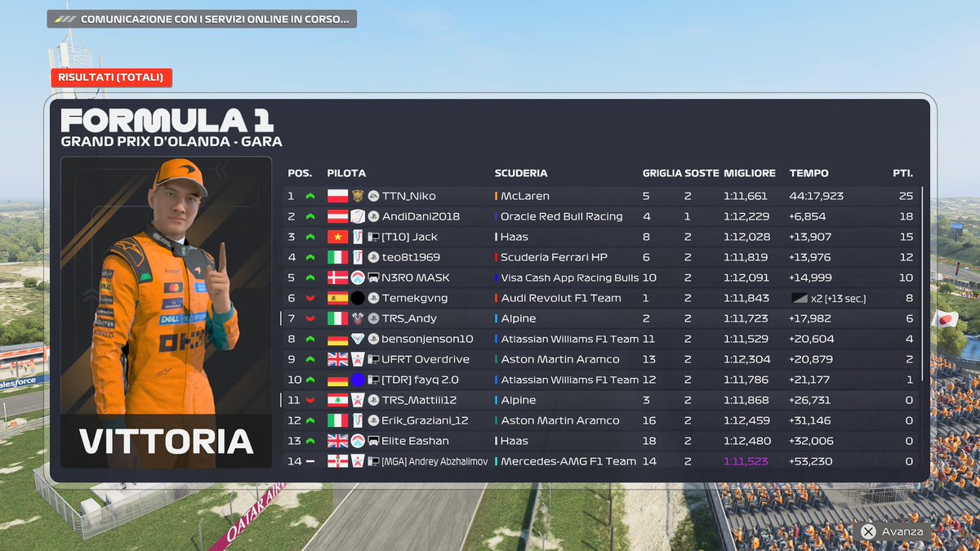
Task: Click the Lebanon flag beside TRS_Mattiii12
Action: (337, 400)
